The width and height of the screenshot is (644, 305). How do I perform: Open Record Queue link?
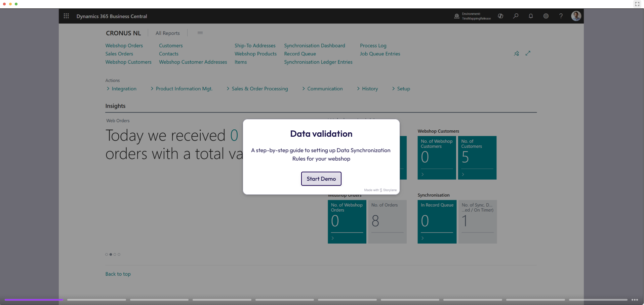coord(300,54)
